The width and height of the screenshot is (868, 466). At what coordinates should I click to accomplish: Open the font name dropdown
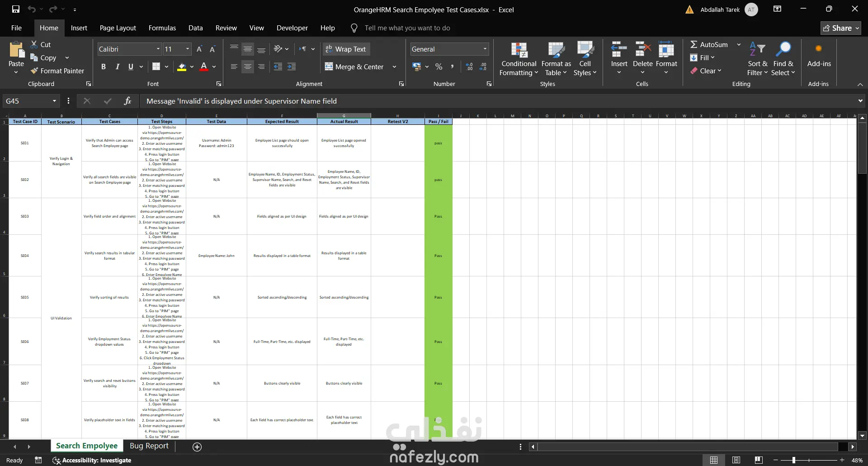[x=158, y=49]
